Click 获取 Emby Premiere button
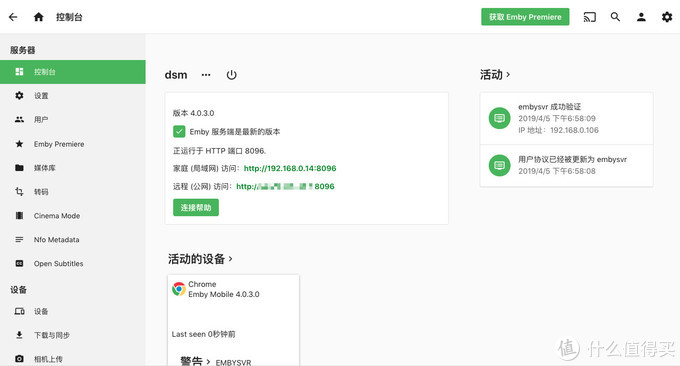 pyautogui.click(x=525, y=17)
